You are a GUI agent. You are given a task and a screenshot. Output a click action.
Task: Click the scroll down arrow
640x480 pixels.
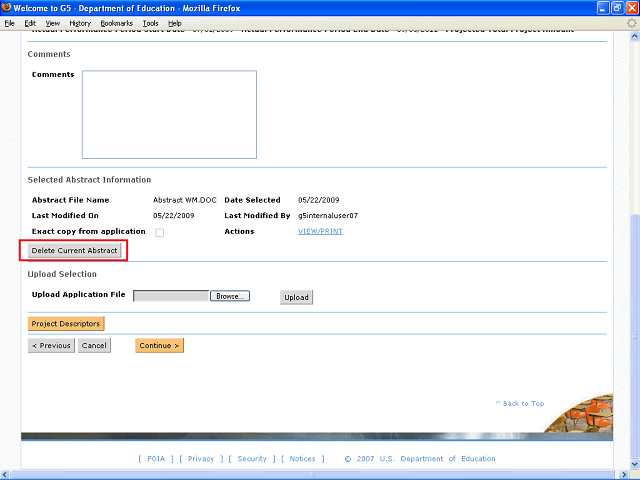[635, 464]
